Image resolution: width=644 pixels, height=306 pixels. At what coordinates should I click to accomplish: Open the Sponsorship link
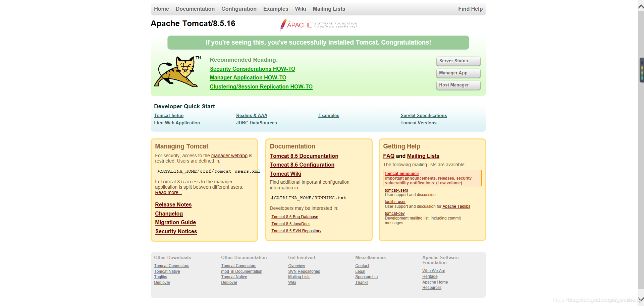click(366, 277)
